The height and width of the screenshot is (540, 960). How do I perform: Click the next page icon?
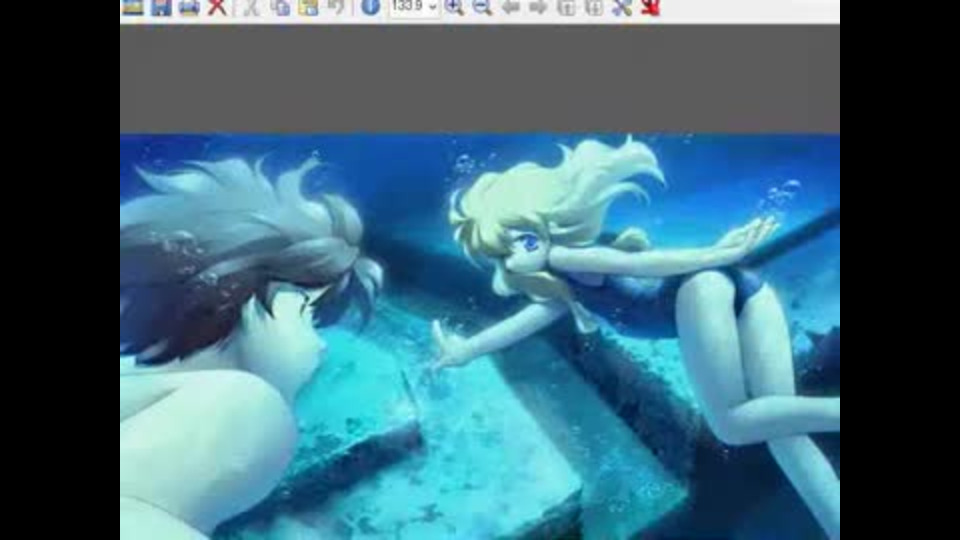click(594, 7)
